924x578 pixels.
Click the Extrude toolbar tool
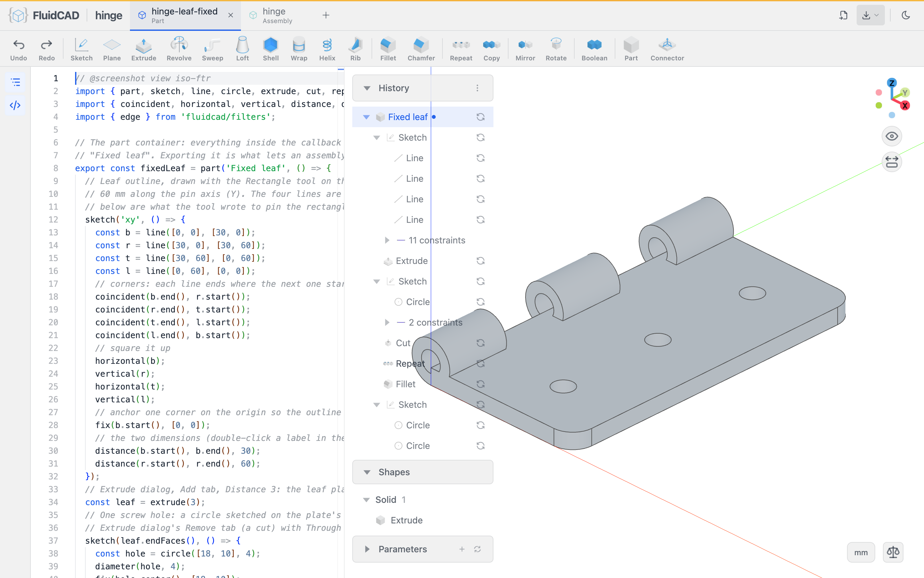point(143,49)
